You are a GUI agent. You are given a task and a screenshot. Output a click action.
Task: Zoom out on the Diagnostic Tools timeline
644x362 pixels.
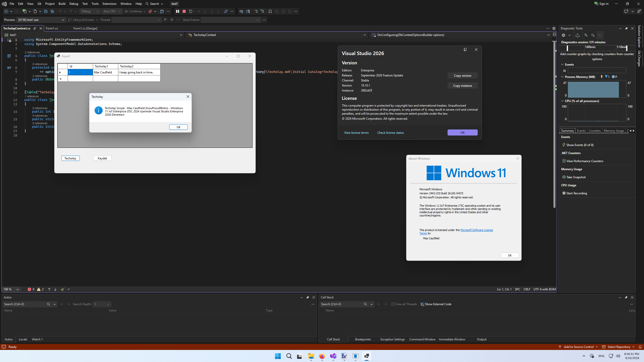(593, 35)
